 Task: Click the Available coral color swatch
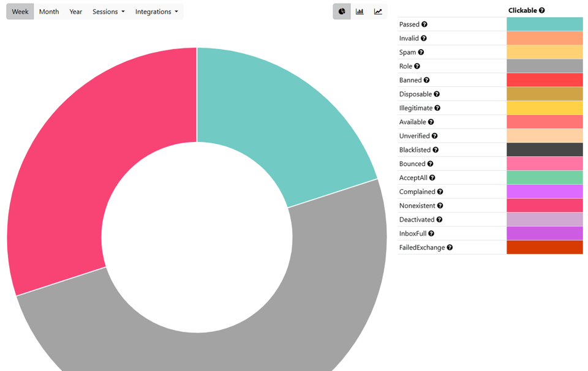545,122
